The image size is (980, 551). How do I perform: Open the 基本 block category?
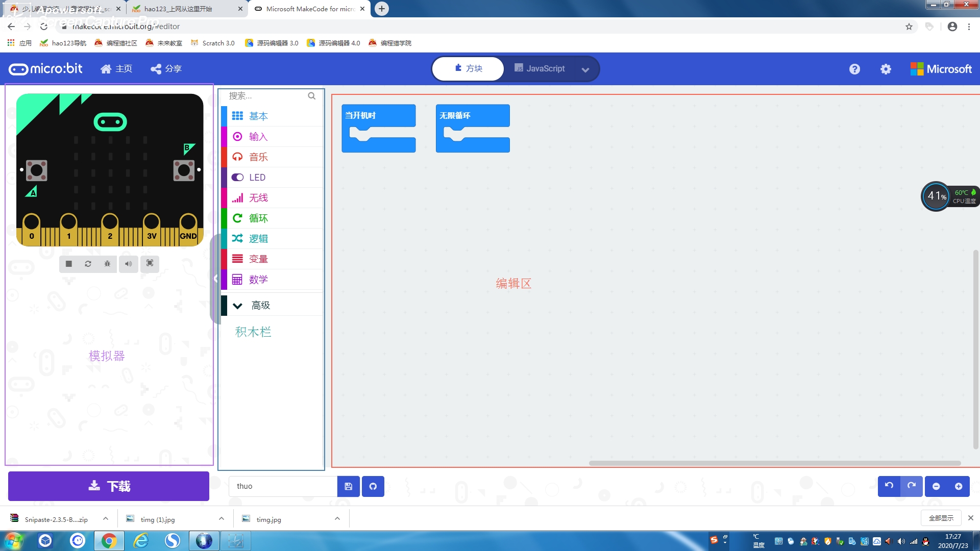(x=272, y=116)
